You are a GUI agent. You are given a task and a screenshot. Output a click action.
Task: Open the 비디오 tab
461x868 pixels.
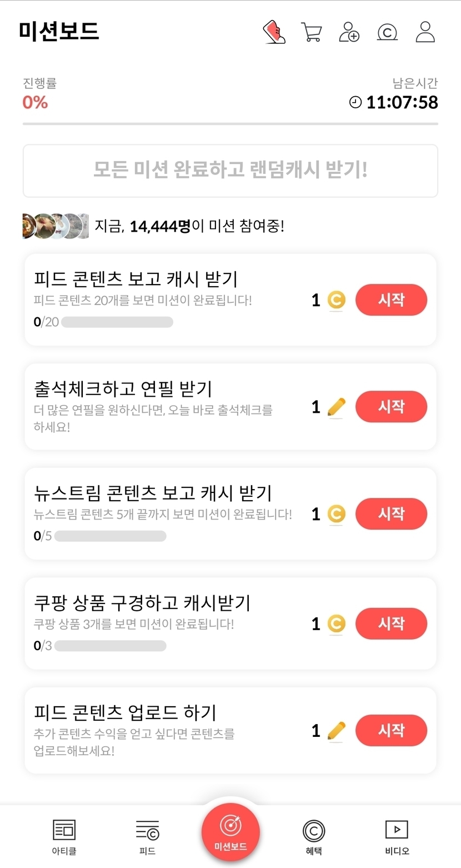click(x=397, y=836)
